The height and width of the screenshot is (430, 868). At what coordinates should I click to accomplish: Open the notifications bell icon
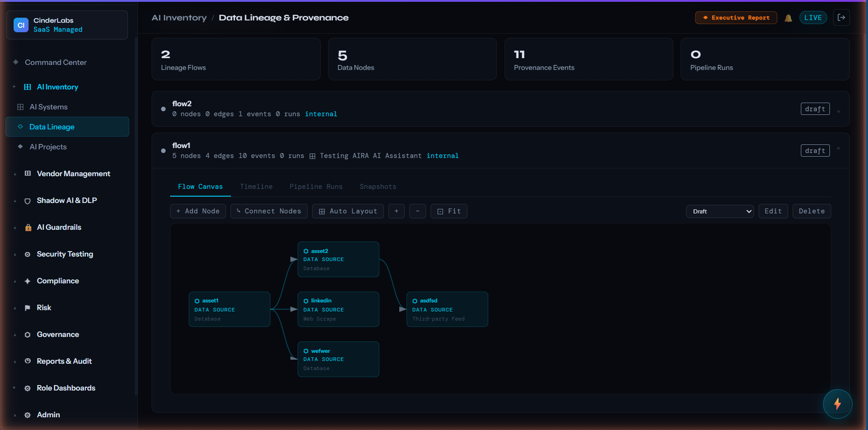[788, 18]
